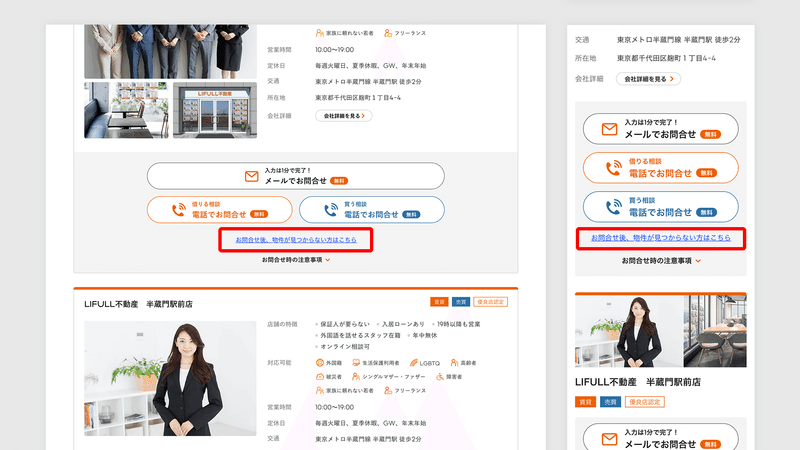Click 売買 tag in desktop 半蔵門駅前店 card
800x450 pixels.
pos(461,302)
